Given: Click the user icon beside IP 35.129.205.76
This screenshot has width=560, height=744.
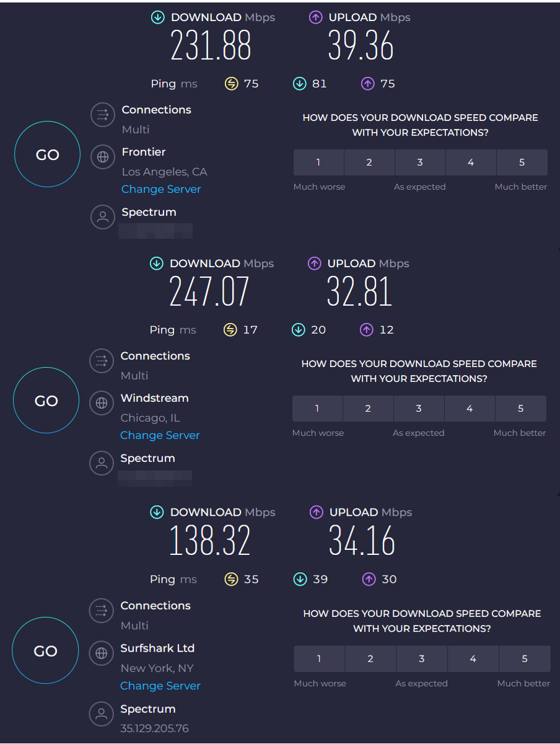Looking at the screenshot, I should coord(102,714).
